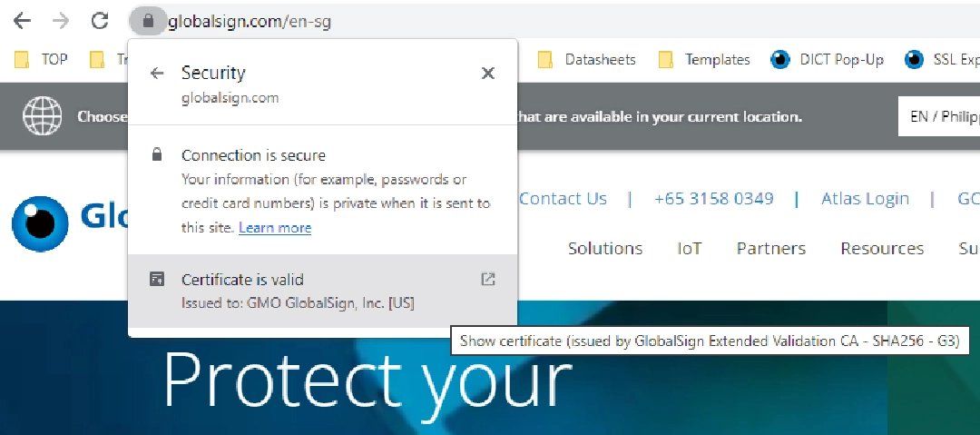980x435 pixels.
Task: Open the Datasheets bookmarks folder
Action: pyautogui.click(x=587, y=60)
